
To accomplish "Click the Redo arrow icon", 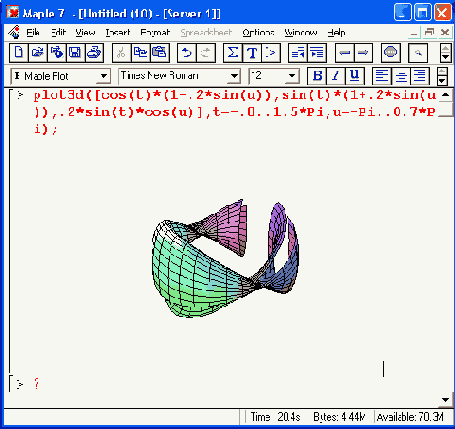I will click(x=206, y=53).
